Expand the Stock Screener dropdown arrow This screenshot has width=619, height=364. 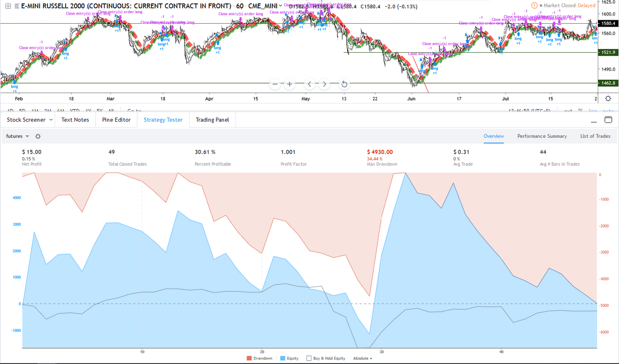pos(50,120)
